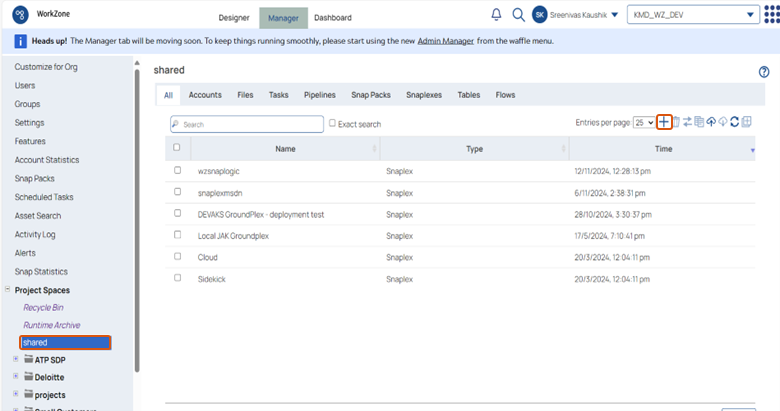Open the waffle apps menu
The height and width of the screenshot is (411, 780).
tap(772, 15)
